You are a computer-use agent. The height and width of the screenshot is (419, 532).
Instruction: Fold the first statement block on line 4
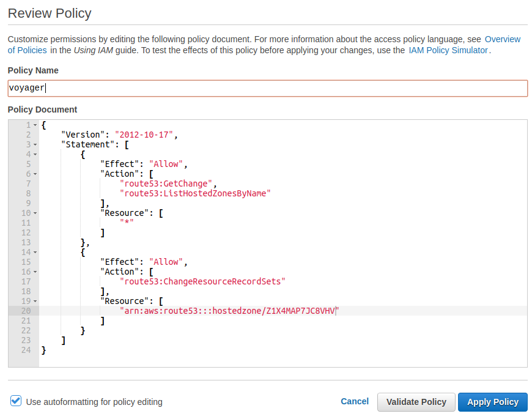[35, 154]
